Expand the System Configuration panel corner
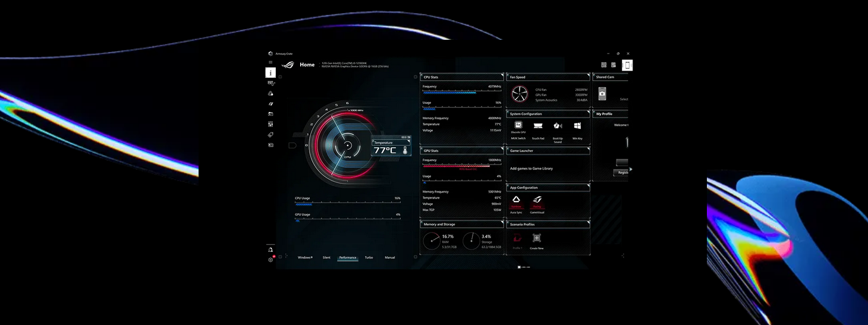 point(587,112)
